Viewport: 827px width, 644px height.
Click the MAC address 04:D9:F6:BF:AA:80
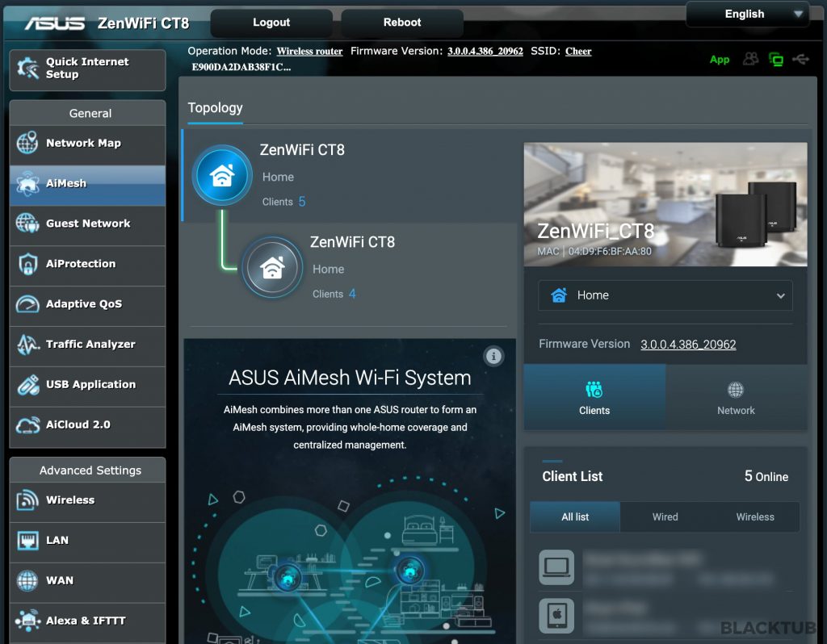coord(610,251)
